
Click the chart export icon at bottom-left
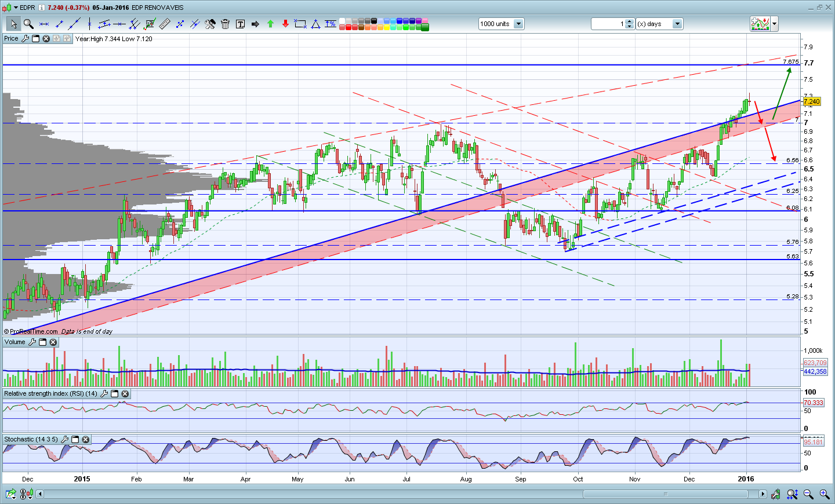pyautogui.click(x=10, y=494)
